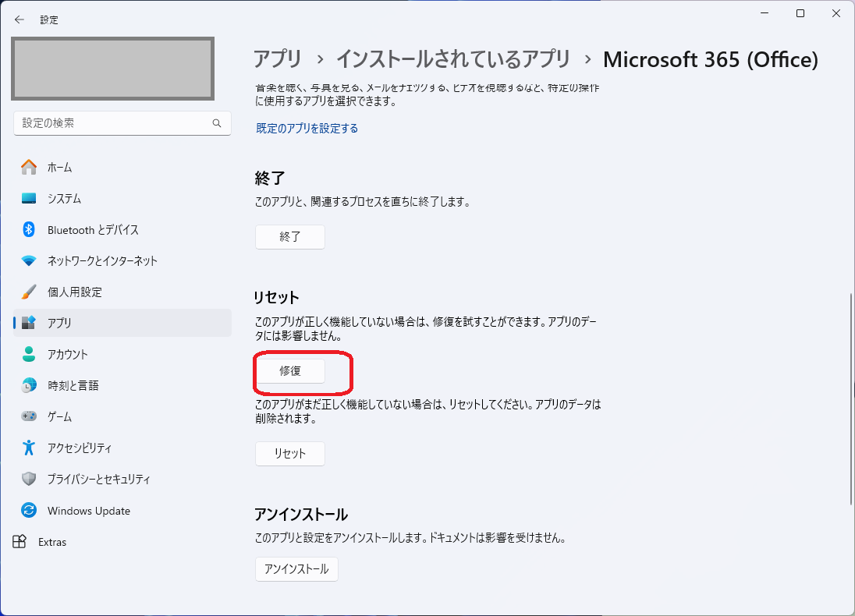The width and height of the screenshot is (855, 616).
Task: Go to インストールされているアプリ breadcrumb
Action: coord(453,59)
